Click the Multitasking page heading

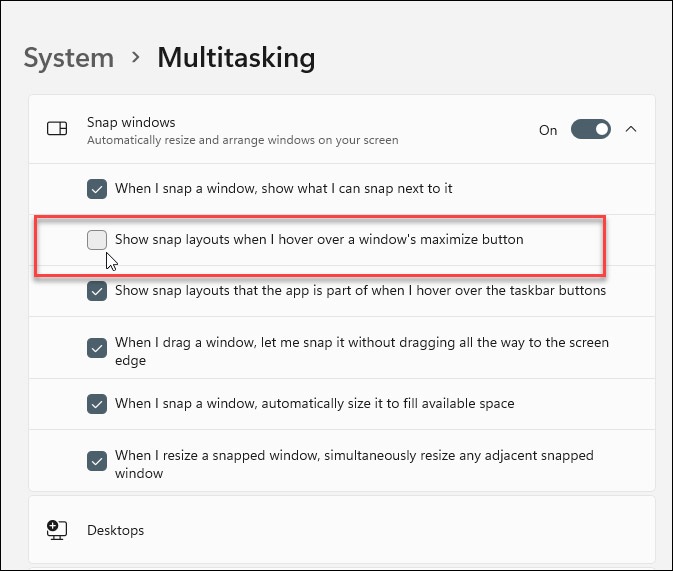coord(236,58)
